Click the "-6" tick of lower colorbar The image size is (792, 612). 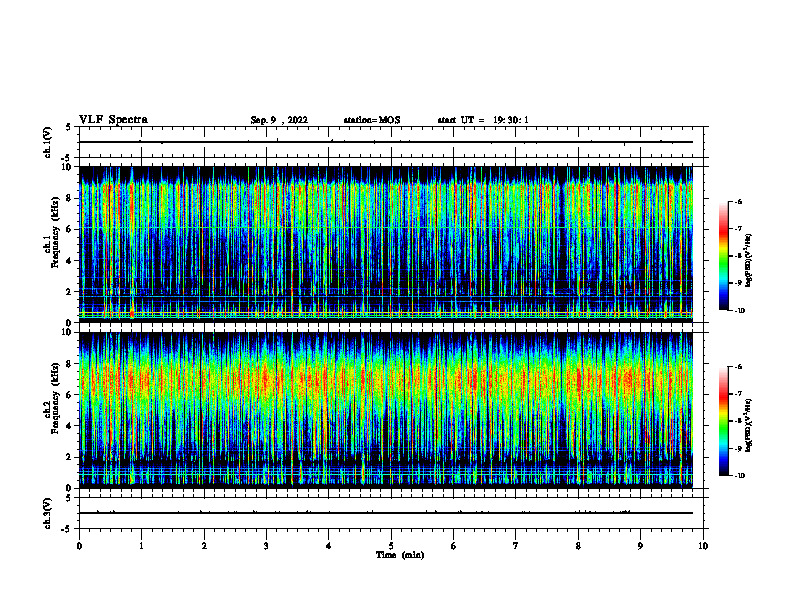(x=738, y=367)
